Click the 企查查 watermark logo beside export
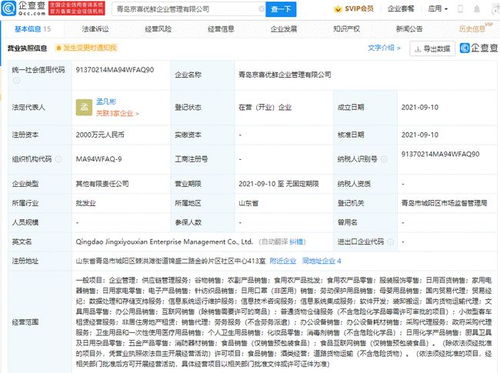 click(479, 48)
